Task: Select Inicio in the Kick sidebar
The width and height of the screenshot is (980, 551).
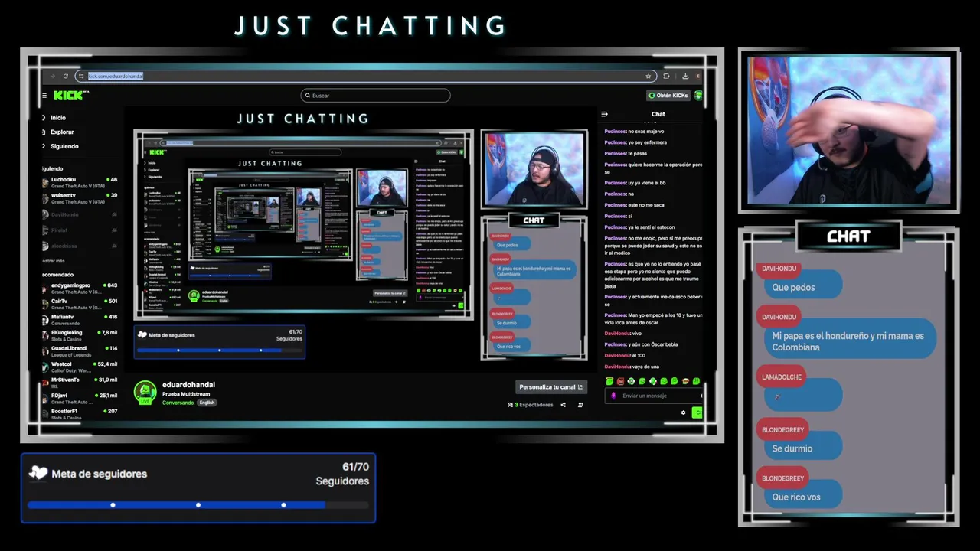Action: click(x=58, y=118)
